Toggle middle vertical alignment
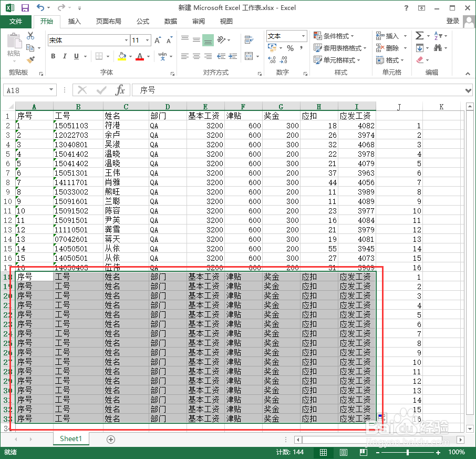Viewport: 476px width, 459px height. point(196,39)
